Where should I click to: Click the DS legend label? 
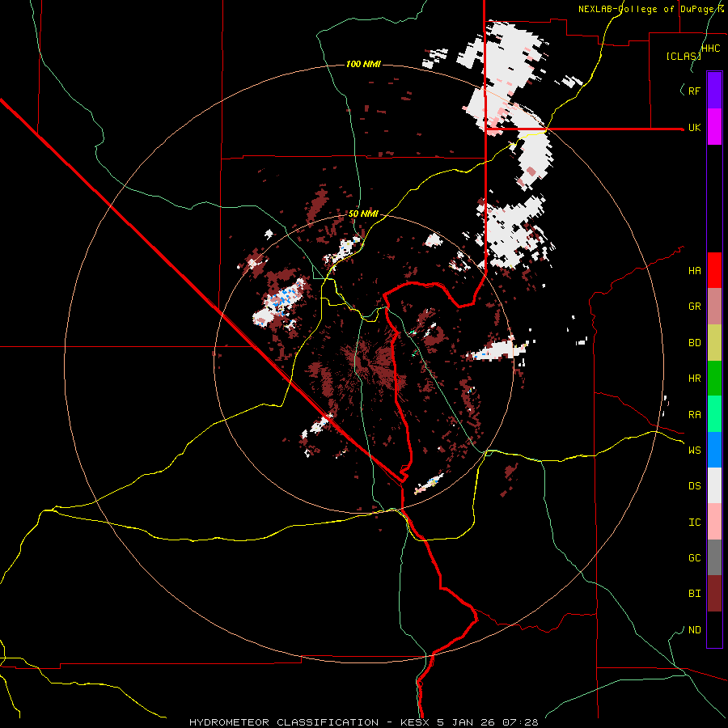pyautogui.click(x=695, y=486)
